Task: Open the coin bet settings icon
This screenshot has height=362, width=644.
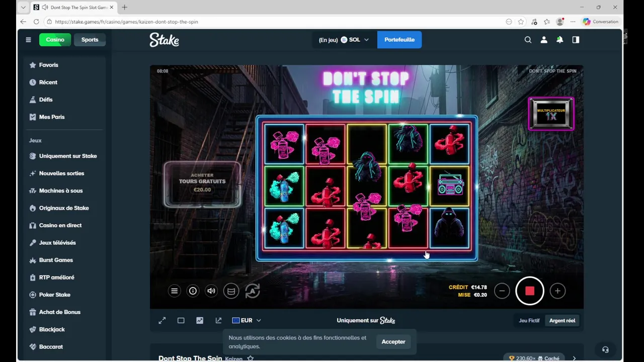Action: click(231, 291)
